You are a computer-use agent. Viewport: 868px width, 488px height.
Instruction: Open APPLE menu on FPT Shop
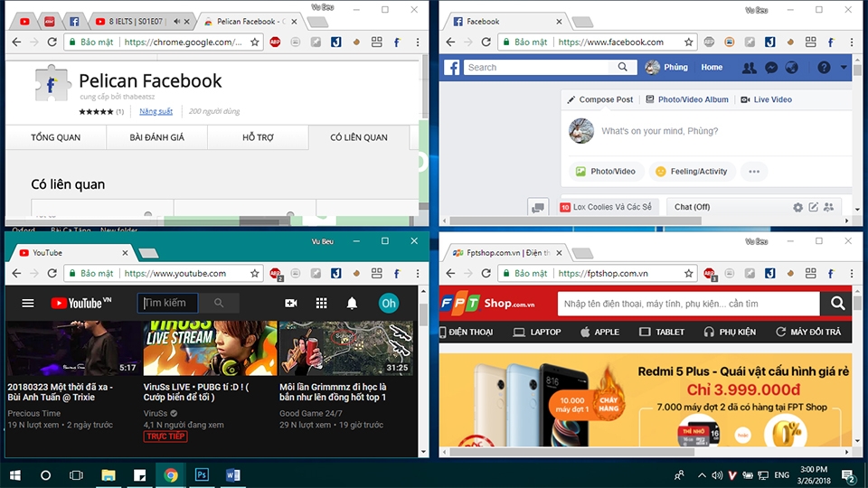coord(600,332)
